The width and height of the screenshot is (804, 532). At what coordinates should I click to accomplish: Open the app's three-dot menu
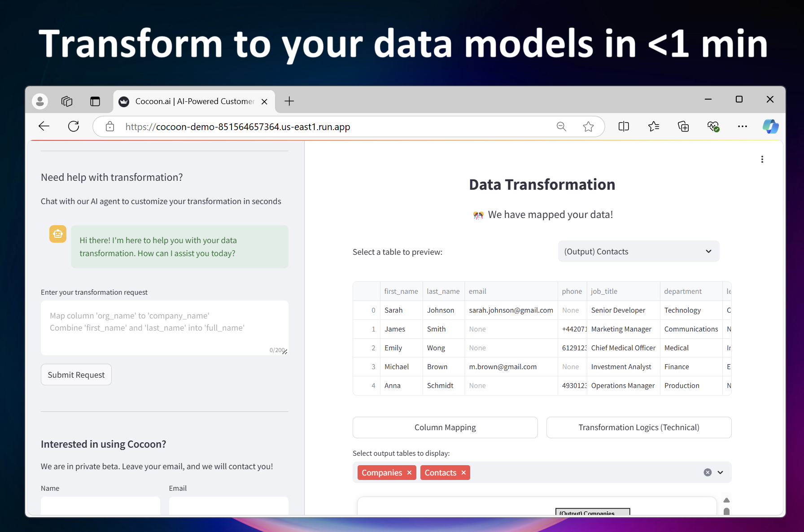(x=762, y=159)
